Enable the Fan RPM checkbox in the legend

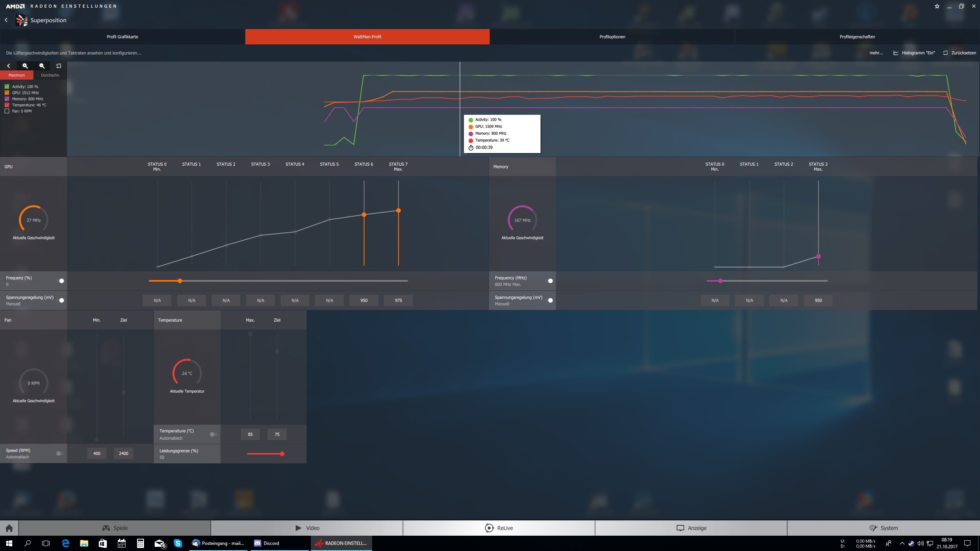7,111
